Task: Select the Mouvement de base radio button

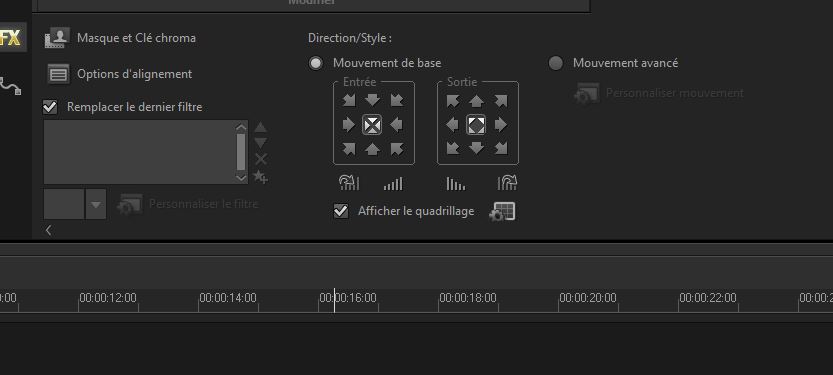Action: click(316, 63)
